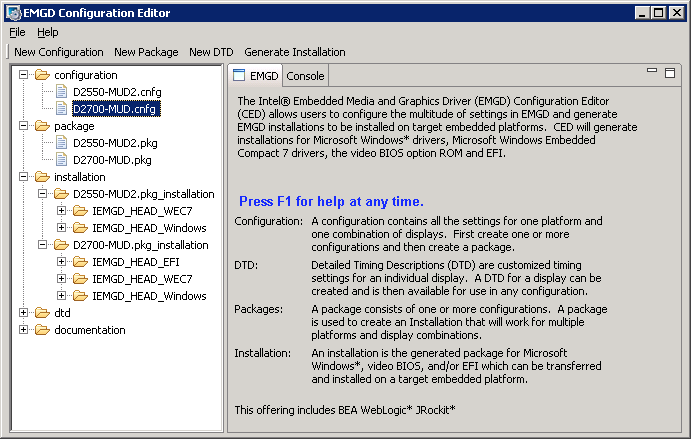Click the EMGD application title bar icon
This screenshot has width=691, height=439.
[x=14, y=13]
